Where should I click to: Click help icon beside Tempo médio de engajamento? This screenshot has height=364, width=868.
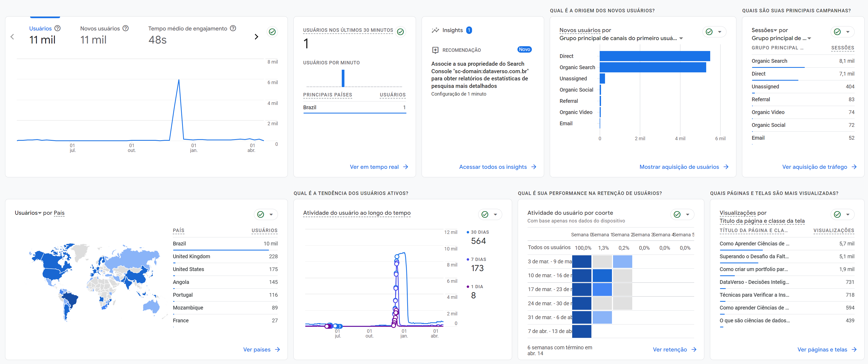pos(233,28)
